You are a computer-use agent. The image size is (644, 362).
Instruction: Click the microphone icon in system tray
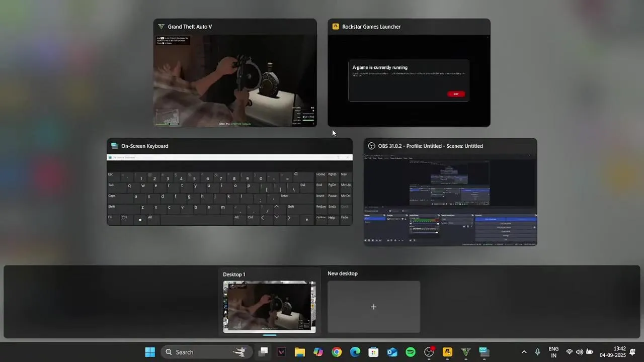538,352
